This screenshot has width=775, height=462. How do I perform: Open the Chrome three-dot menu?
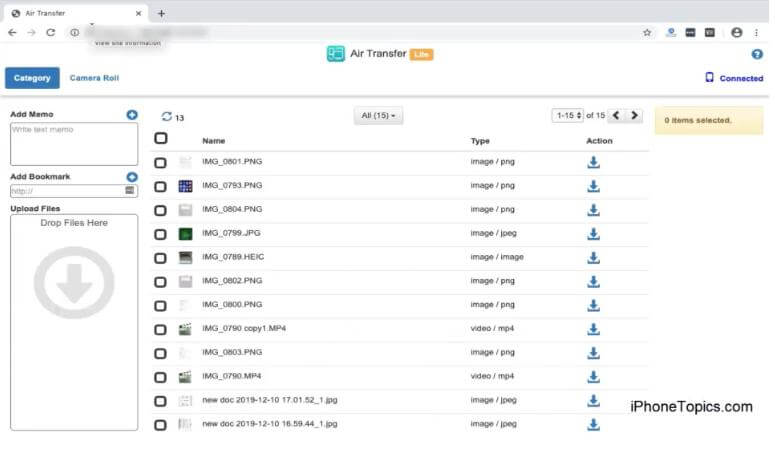click(757, 32)
